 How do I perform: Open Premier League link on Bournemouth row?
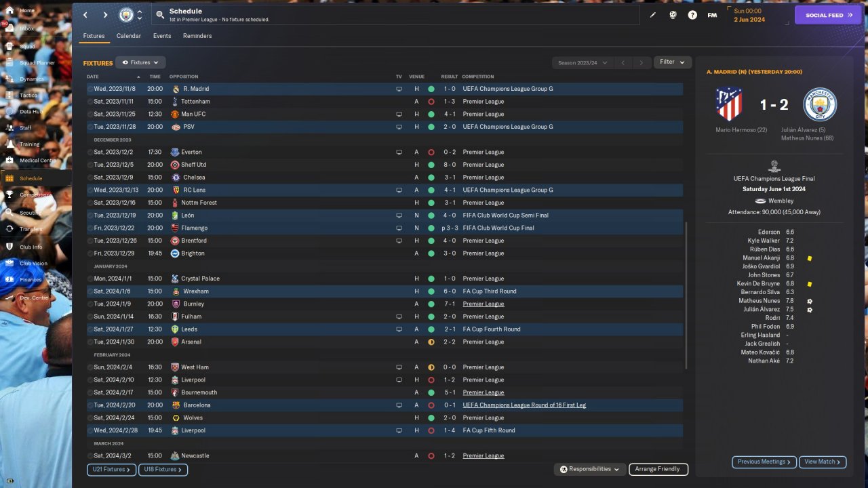coord(484,392)
